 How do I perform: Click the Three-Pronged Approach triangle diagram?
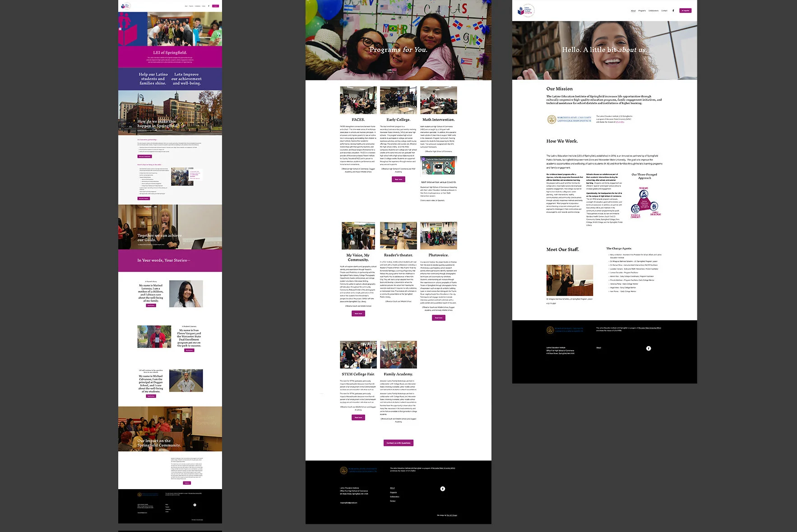[645, 202]
